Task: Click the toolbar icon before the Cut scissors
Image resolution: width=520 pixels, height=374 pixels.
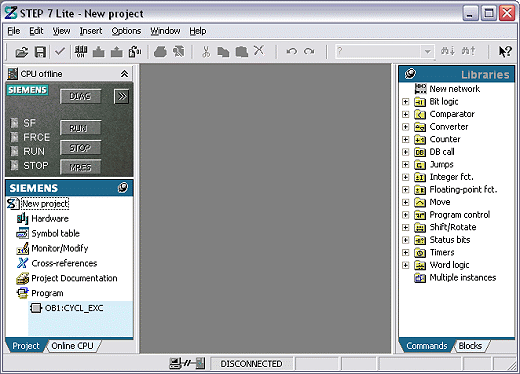Action: [x=179, y=52]
